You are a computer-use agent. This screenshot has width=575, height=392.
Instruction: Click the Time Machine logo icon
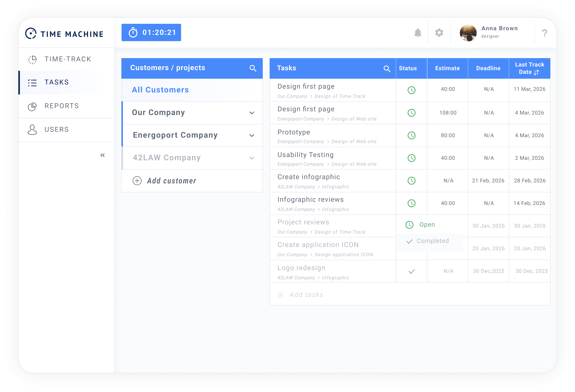(31, 33)
